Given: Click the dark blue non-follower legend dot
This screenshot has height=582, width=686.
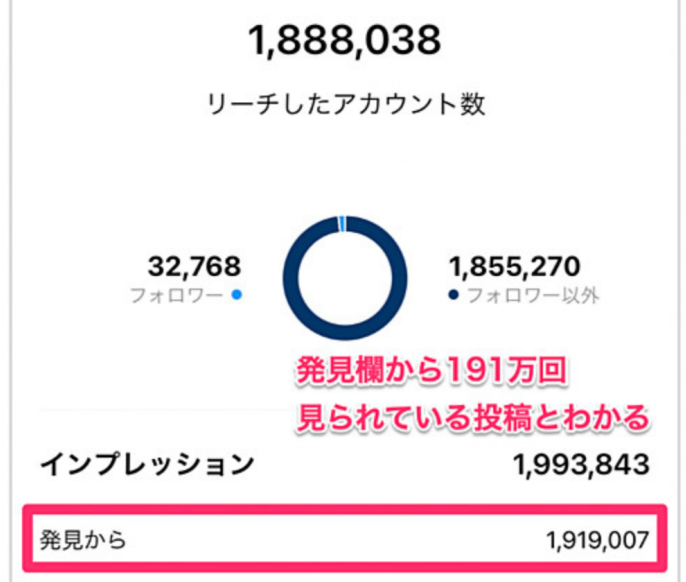Looking at the screenshot, I should (x=453, y=296).
